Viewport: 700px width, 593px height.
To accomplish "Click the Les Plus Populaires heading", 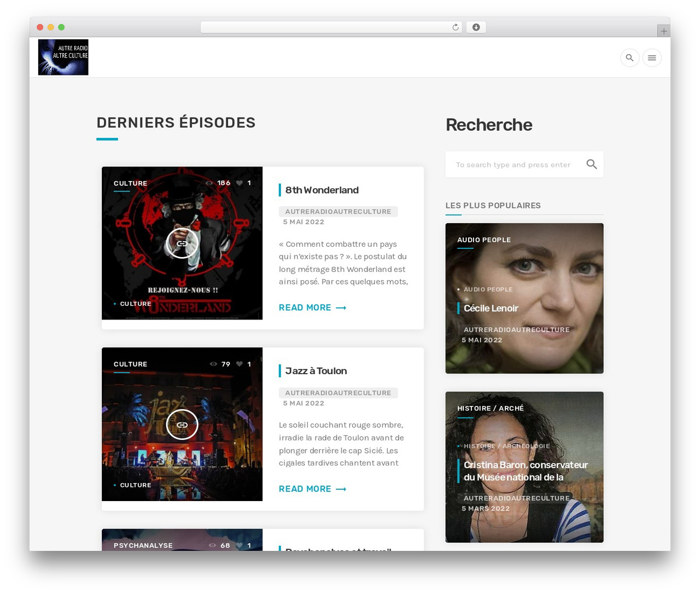I will click(493, 206).
